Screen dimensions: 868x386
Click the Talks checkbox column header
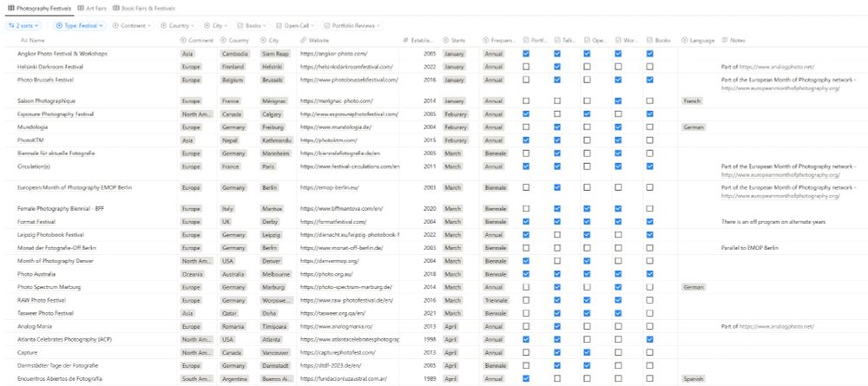[x=565, y=41]
